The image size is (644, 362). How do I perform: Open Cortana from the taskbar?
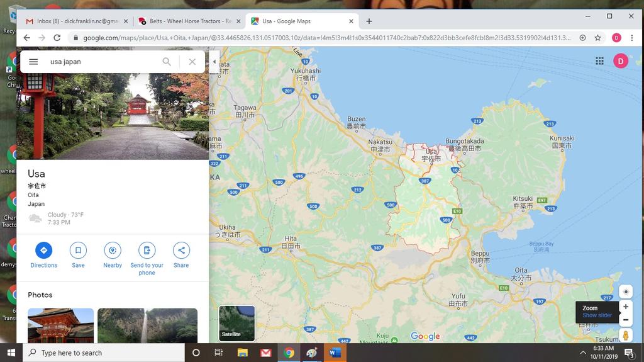tap(196, 353)
